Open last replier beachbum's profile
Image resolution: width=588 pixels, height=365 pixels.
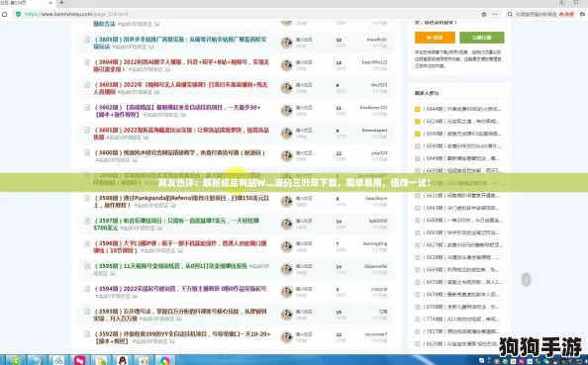coord(376,198)
